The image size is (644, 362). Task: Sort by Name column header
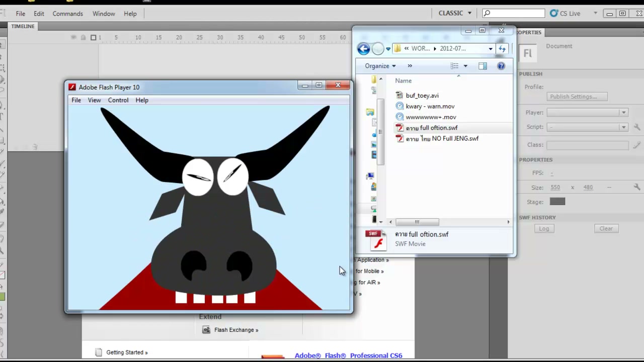tap(403, 80)
